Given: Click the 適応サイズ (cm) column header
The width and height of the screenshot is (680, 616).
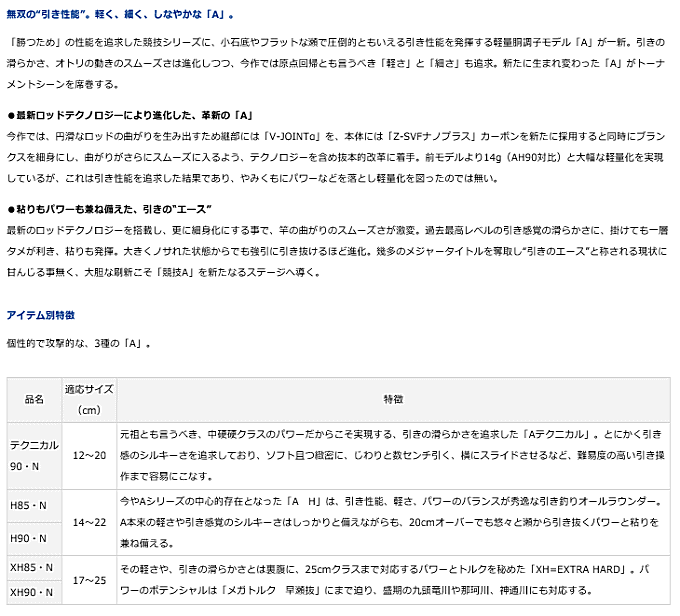Looking at the screenshot, I should point(89,400).
